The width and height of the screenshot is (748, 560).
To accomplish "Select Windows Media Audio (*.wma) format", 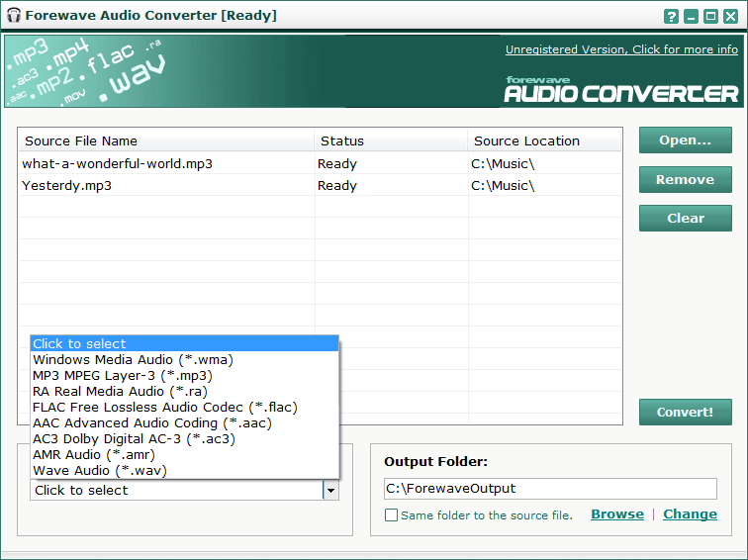I will point(184,360).
